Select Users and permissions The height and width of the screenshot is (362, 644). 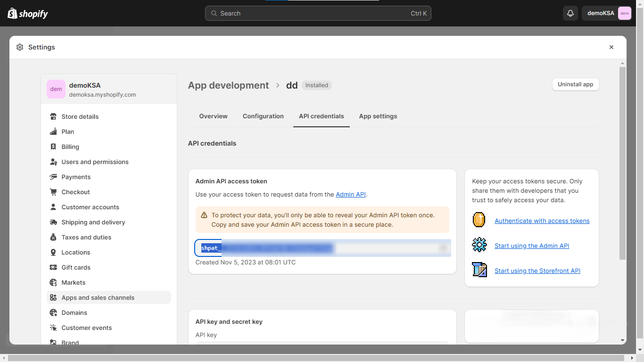pos(95,162)
